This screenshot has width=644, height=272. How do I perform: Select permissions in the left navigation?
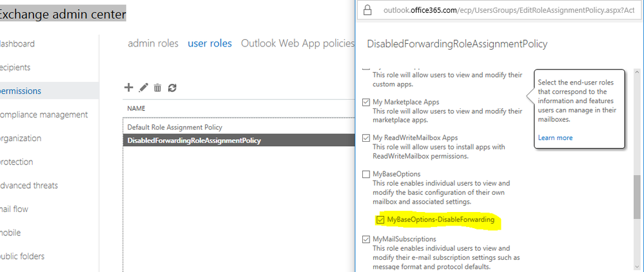49,91
